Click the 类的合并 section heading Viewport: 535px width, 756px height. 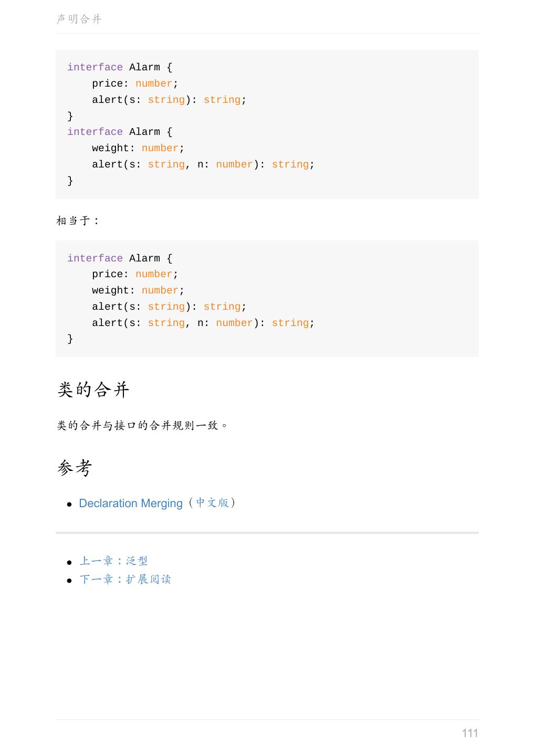click(93, 390)
